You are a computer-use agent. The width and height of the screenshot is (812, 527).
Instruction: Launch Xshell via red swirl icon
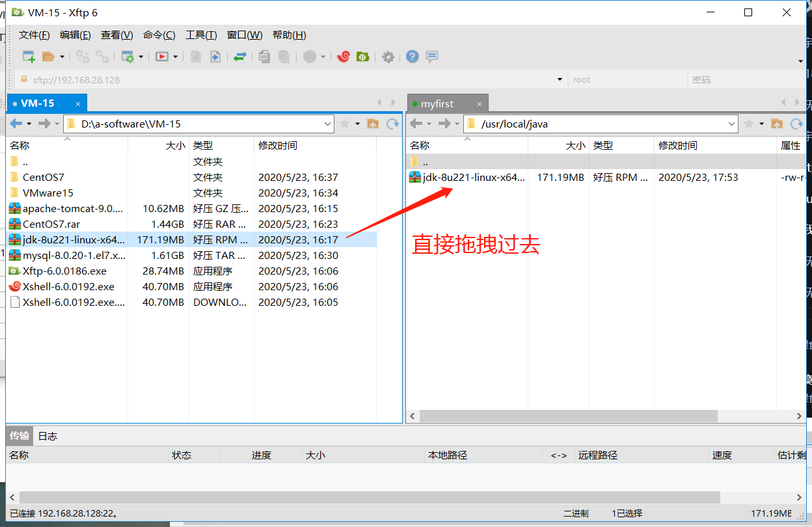click(x=344, y=57)
